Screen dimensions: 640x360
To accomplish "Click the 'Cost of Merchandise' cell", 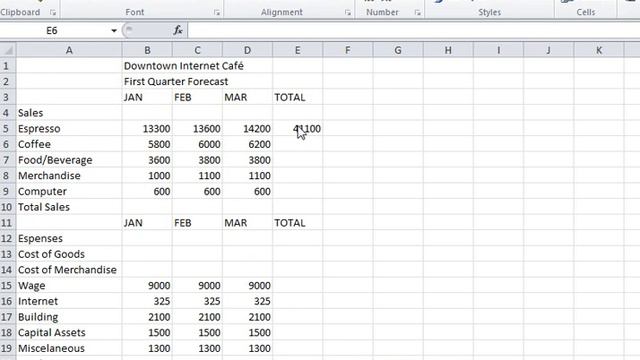I will [69, 270].
